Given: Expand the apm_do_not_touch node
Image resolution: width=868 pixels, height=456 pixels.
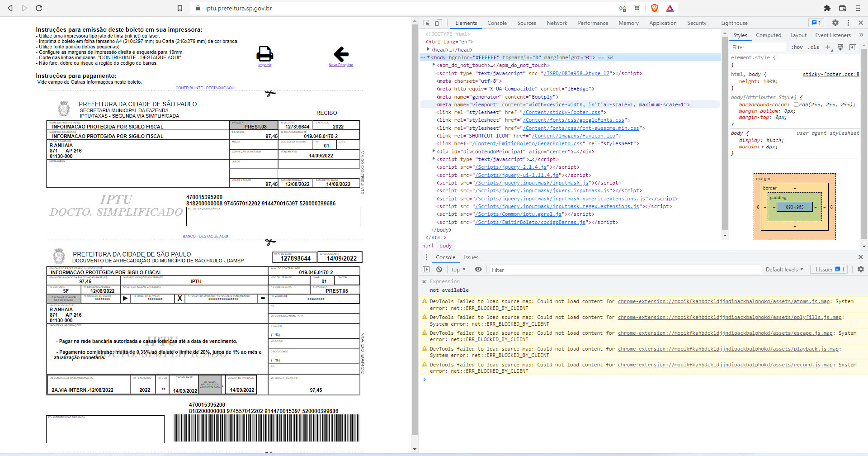Looking at the screenshot, I should pos(434,65).
